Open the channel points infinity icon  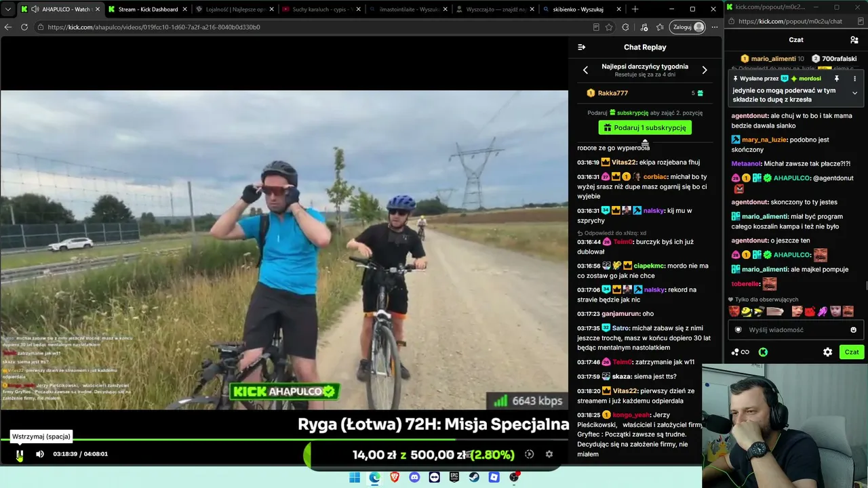tap(740, 352)
